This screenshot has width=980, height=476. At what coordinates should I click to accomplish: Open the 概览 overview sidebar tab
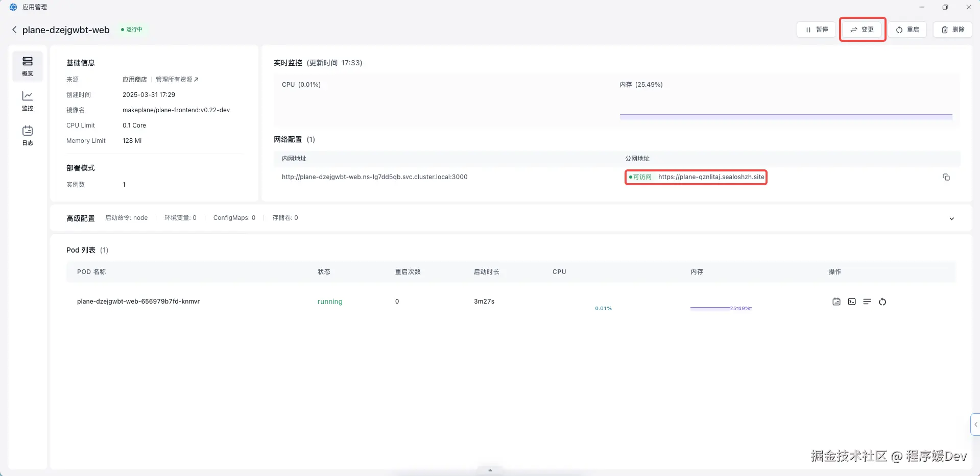pos(28,66)
